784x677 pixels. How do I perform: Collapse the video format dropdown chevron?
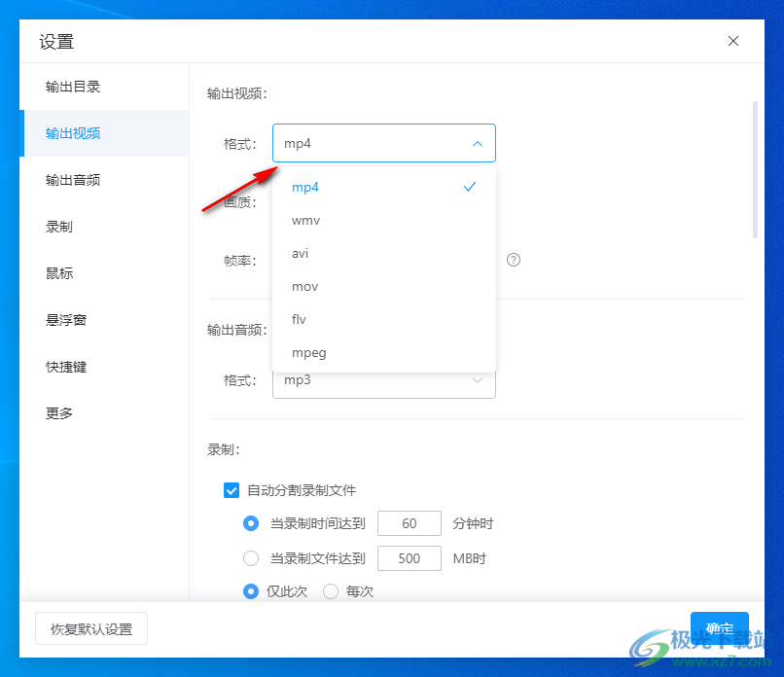click(x=478, y=144)
